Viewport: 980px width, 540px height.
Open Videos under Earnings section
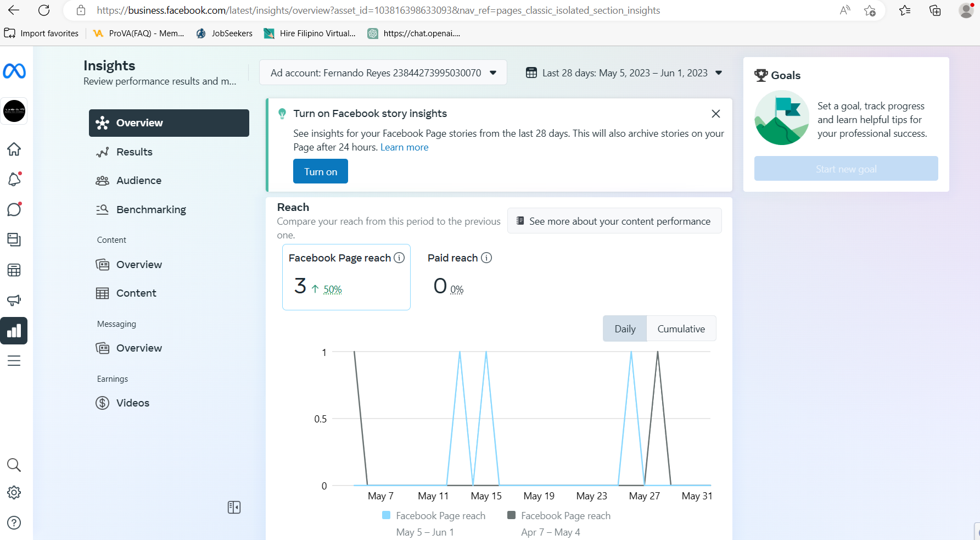click(169, 403)
